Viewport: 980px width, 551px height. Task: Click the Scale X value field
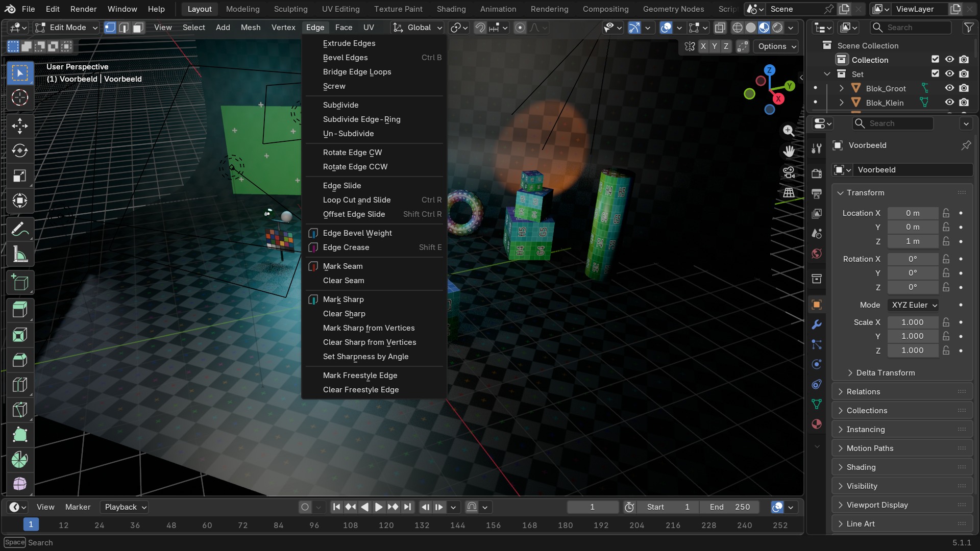(913, 322)
